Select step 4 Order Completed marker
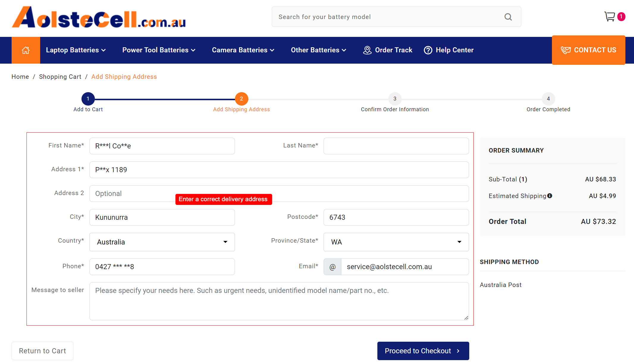Viewport: 634px width, 364px height. point(548,99)
